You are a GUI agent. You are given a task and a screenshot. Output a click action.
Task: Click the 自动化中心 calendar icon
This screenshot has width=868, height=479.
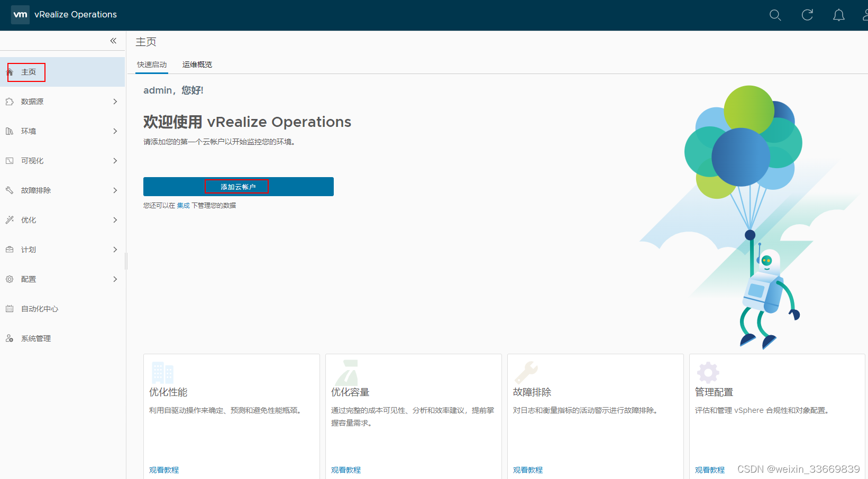pyautogui.click(x=10, y=309)
